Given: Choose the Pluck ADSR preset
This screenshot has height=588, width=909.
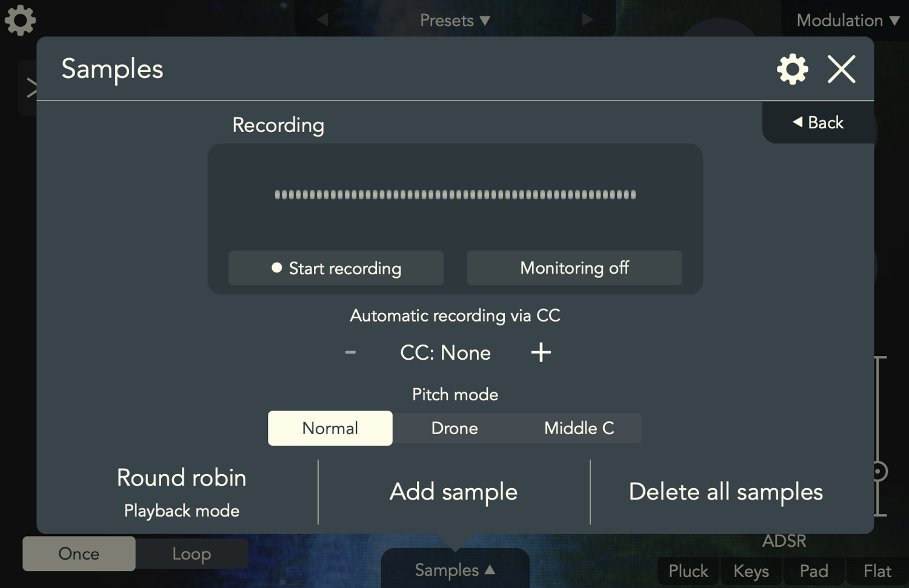Looking at the screenshot, I should (688, 571).
